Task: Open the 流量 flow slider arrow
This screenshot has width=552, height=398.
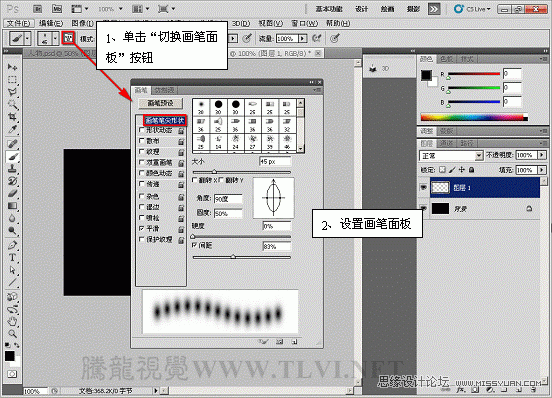Action: [303, 38]
